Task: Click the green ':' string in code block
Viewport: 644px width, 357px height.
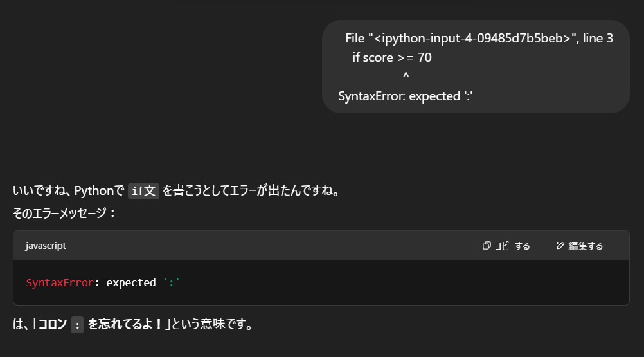Action: (172, 282)
